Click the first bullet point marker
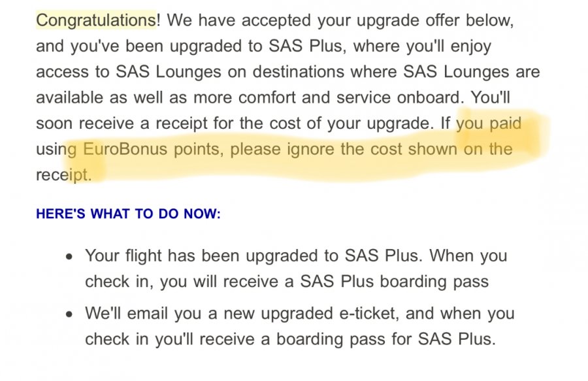 (70, 256)
